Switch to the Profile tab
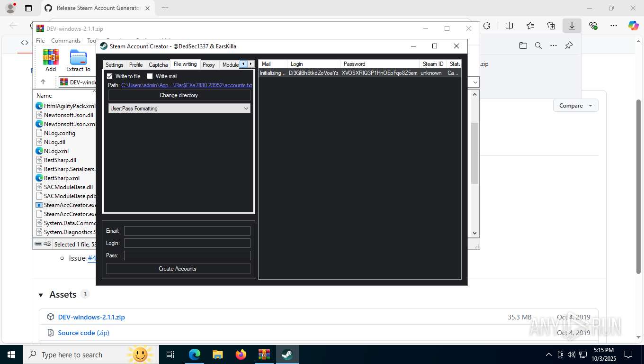 136,65
